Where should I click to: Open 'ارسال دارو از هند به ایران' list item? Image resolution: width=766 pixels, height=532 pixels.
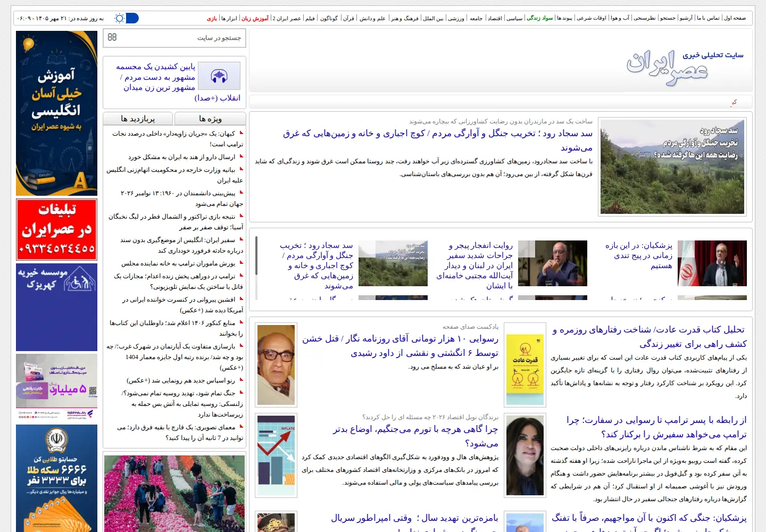tap(181, 157)
